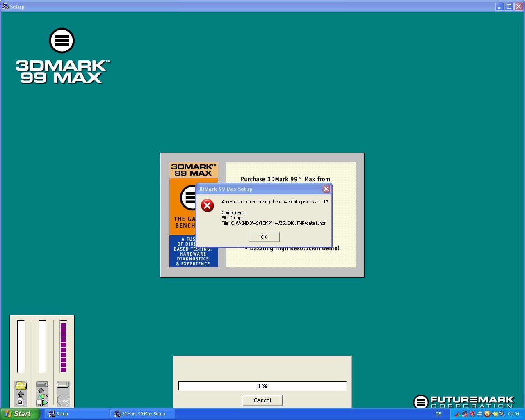Click the folder file-copy icon in the gauge panel
This screenshot has width=525, height=420.
click(x=21, y=393)
